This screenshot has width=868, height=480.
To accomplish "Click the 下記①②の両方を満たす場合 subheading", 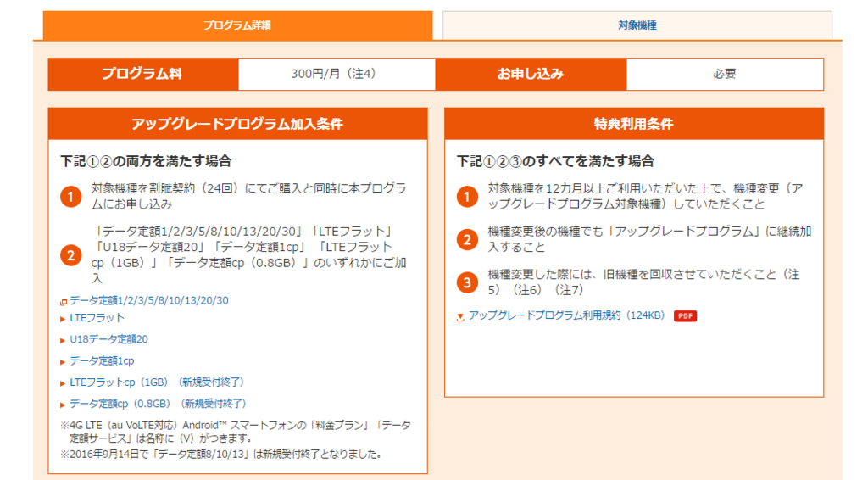I will coord(146,161).
